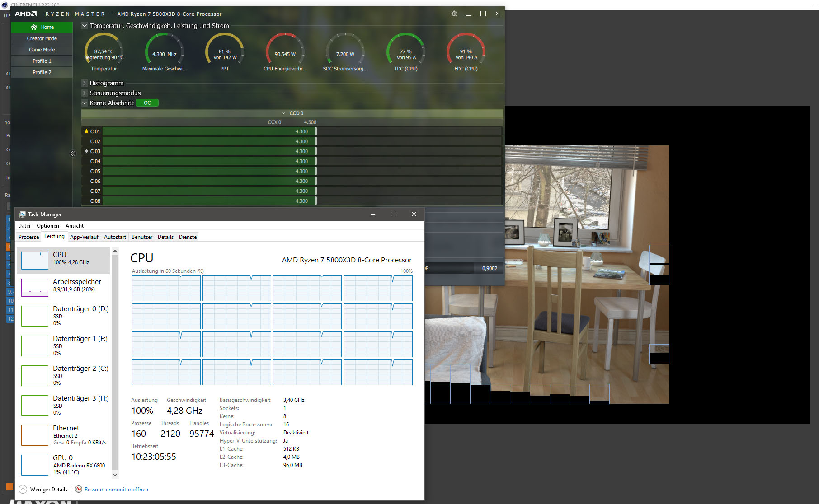Expand the Histogramm section
This screenshot has width=819, height=504.
[x=85, y=83]
